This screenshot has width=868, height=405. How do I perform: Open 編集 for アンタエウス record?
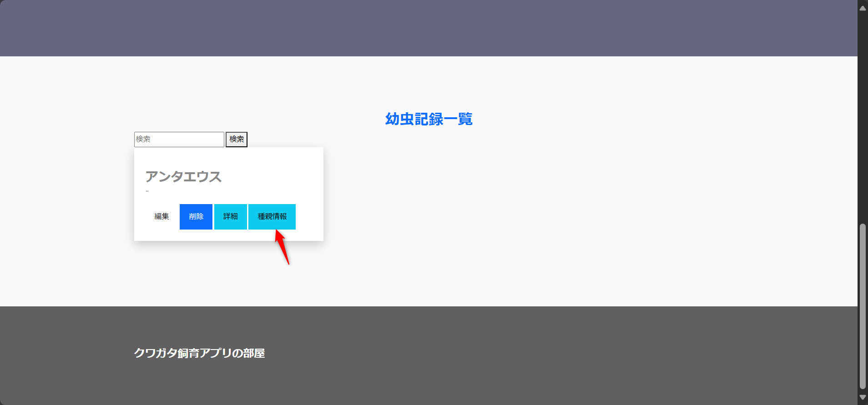161,217
